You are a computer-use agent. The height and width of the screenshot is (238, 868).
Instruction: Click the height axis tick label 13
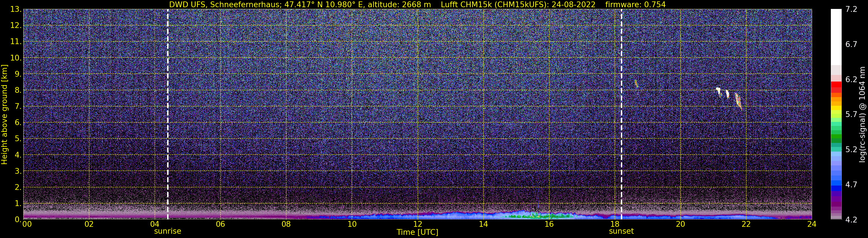pos(16,10)
